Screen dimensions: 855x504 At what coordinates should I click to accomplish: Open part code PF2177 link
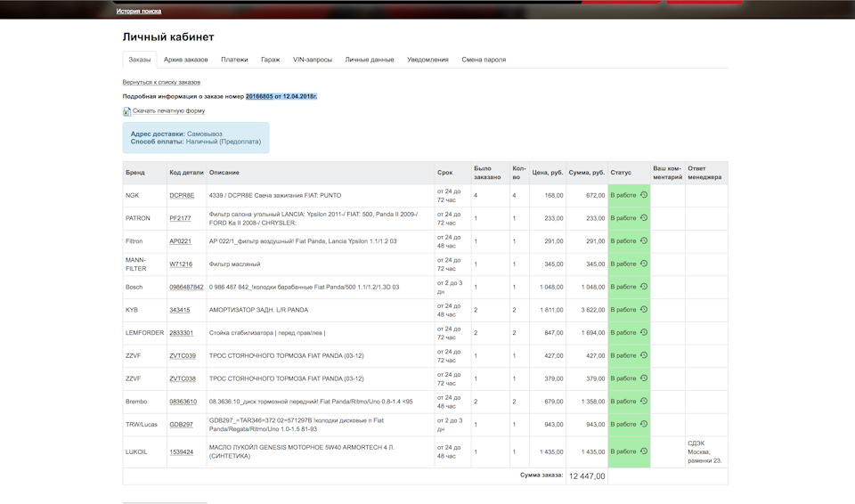(180, 218)
